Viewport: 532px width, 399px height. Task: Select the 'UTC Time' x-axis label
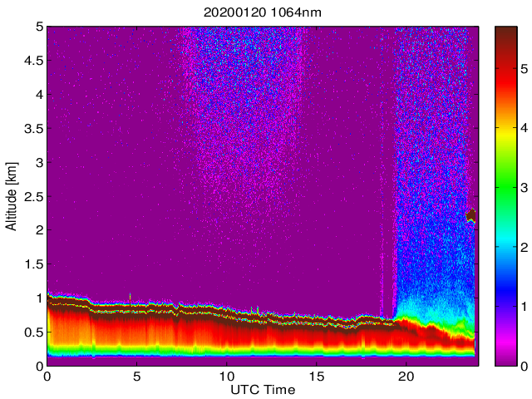click(x=262, y=390)
